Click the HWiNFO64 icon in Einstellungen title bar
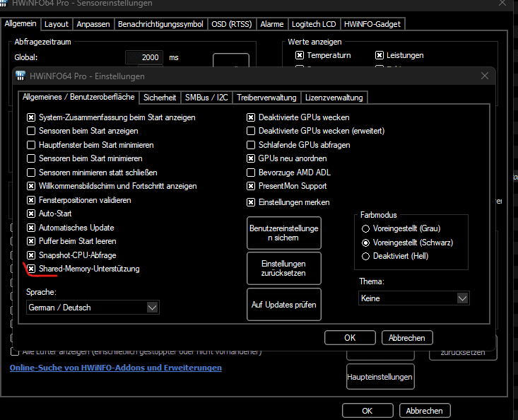 click(x=20, y=76)
